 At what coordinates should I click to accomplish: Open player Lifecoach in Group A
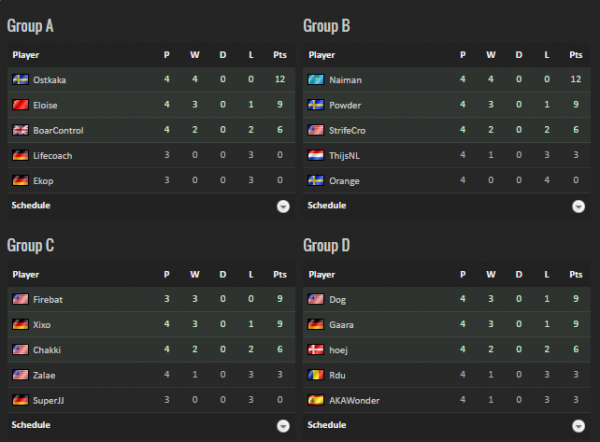coord(52,156)
